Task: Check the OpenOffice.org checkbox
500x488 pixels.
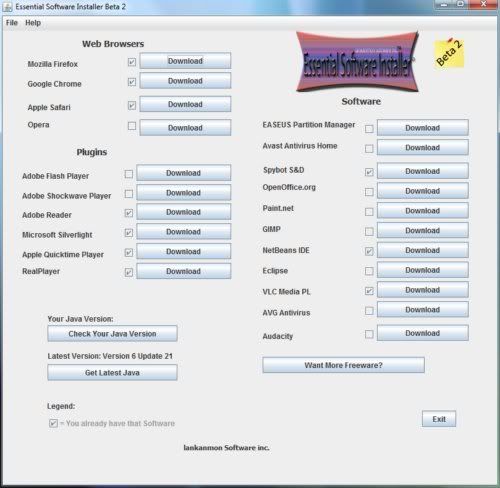Action: 369,192
